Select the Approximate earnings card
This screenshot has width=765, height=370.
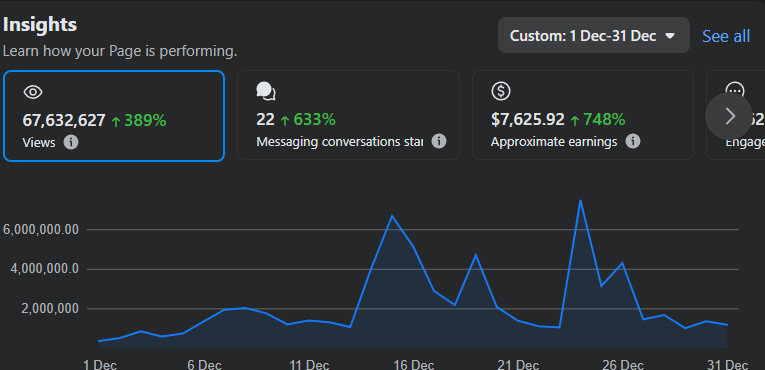click(583, 115)
